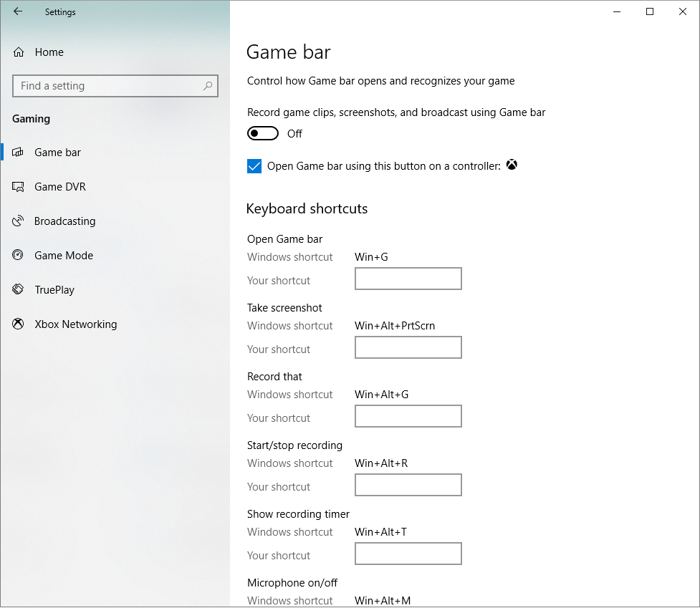Click the Win+Alt+M shortcut text
Viewport: 700px width, 608px height.
point(383,600)
